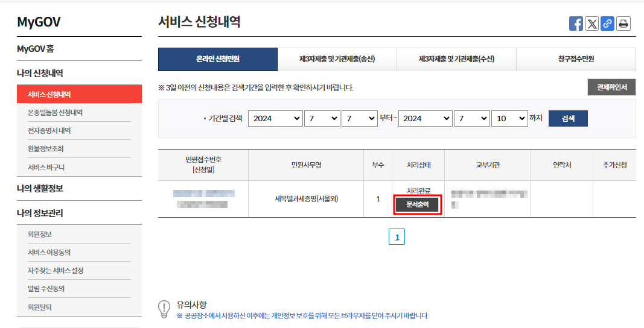
Task: Switch to 창구접수민원 tab
Action: [x=576, y=59]
